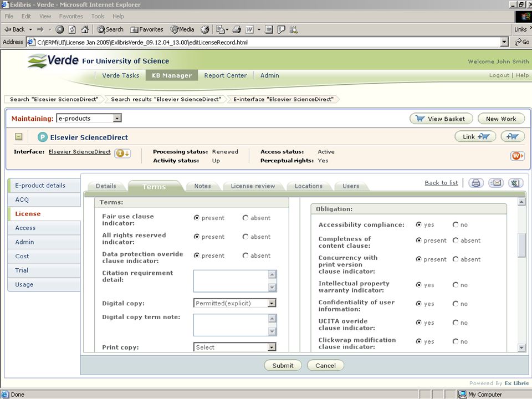Click the browser Forward arrow
This screenshot has height=399, width=532.
40,29
